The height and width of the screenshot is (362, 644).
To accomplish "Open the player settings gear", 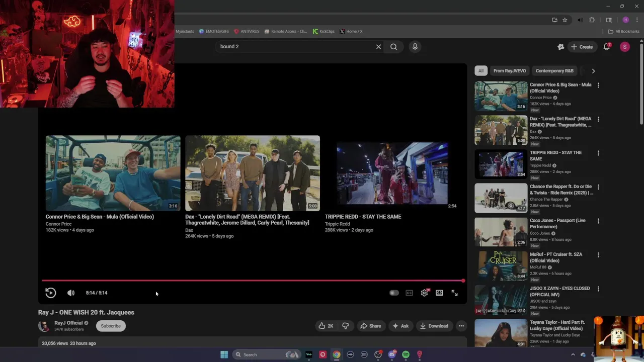I will click(x=425, y=293).
